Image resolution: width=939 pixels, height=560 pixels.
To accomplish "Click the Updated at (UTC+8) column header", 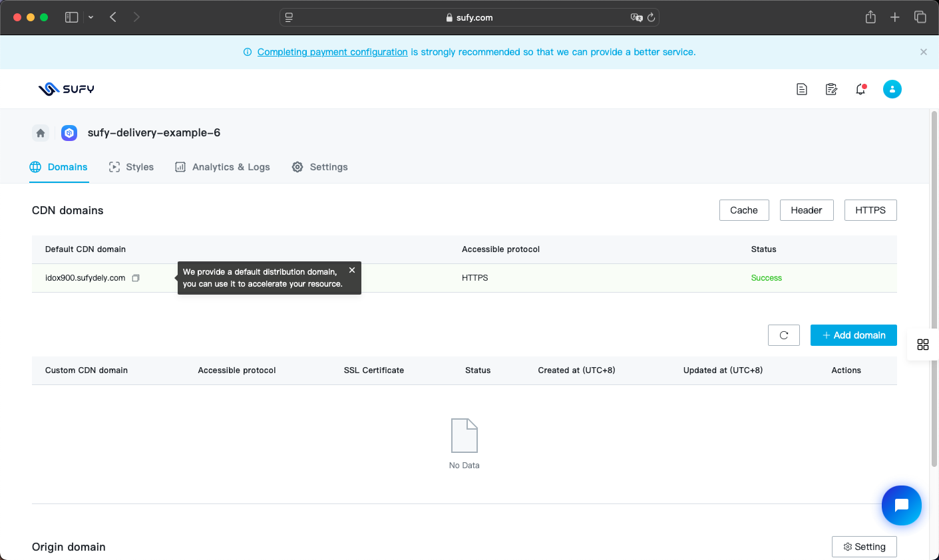I will pyautogui.click(x=723, y=370).
